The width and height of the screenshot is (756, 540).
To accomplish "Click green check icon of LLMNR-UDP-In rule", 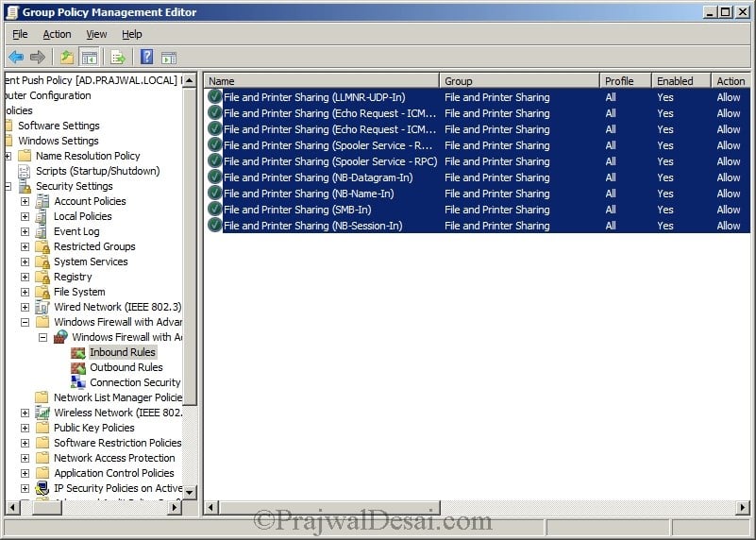I will point(214,97).
